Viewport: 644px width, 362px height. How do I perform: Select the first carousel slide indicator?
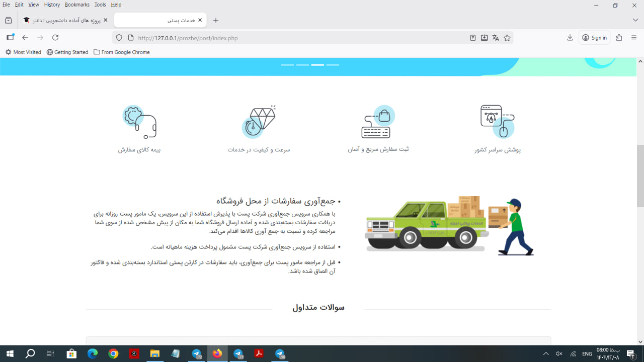coord(287,65)
